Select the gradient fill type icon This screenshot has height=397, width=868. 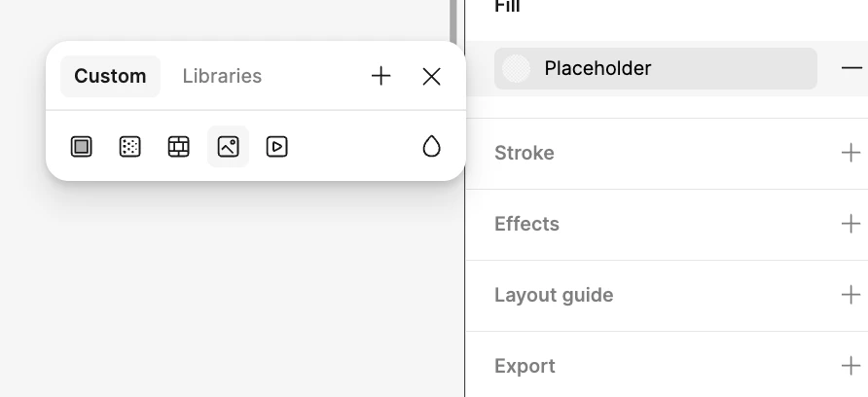click(130, 147)
